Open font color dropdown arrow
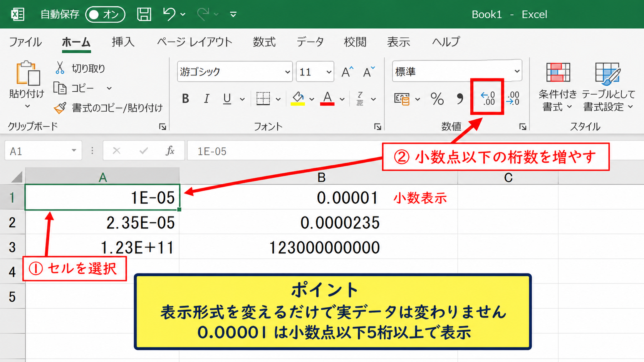The image size is (644, 362). point(342,99)
